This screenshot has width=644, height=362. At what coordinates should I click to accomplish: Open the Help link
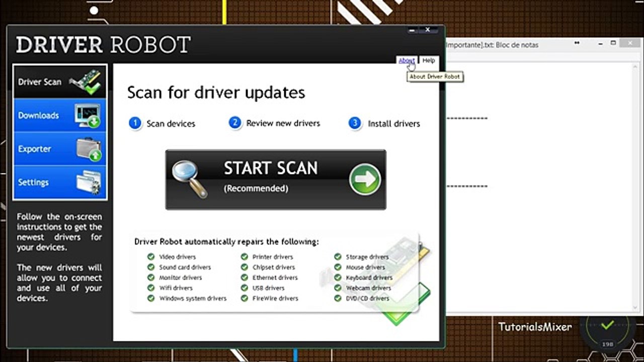(429, 60)
